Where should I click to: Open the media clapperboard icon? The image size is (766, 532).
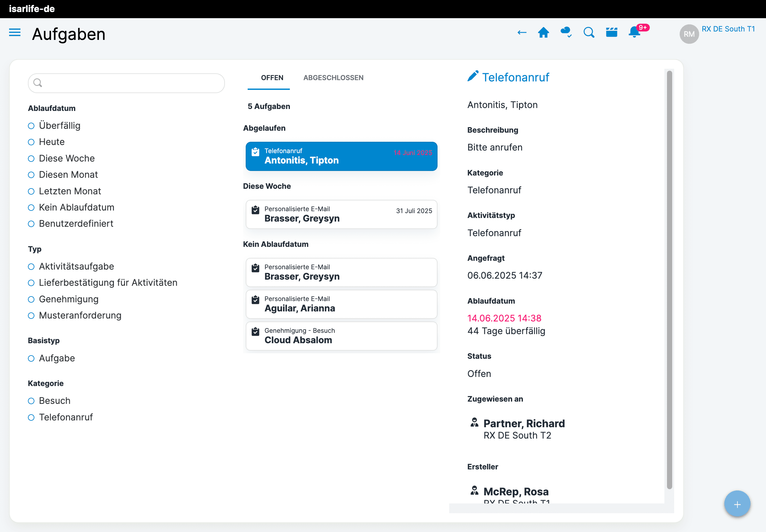tap(612, 33)
